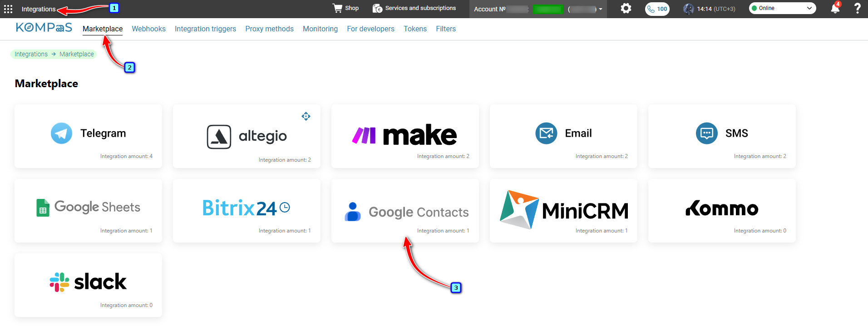Image resolution: width=868 pixels, height=327 pixels.
Task: Open the Tokens tab
Action: [x=415, y=29]
